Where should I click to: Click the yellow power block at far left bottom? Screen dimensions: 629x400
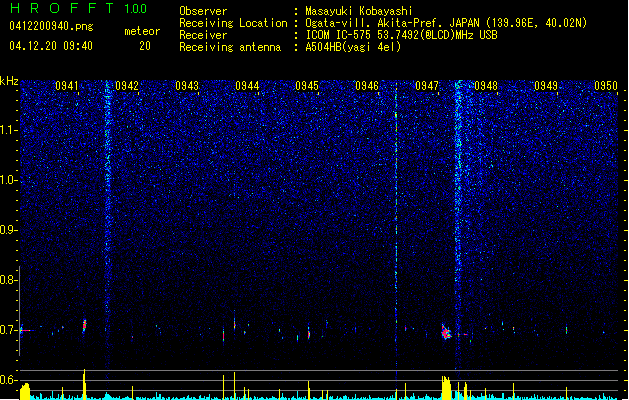[25, 391]
